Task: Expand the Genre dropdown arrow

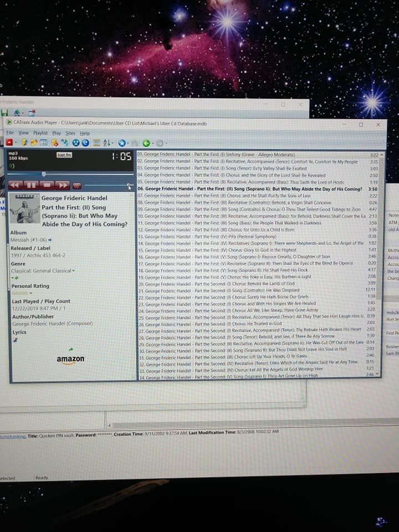Action: (x=73, y=271)
